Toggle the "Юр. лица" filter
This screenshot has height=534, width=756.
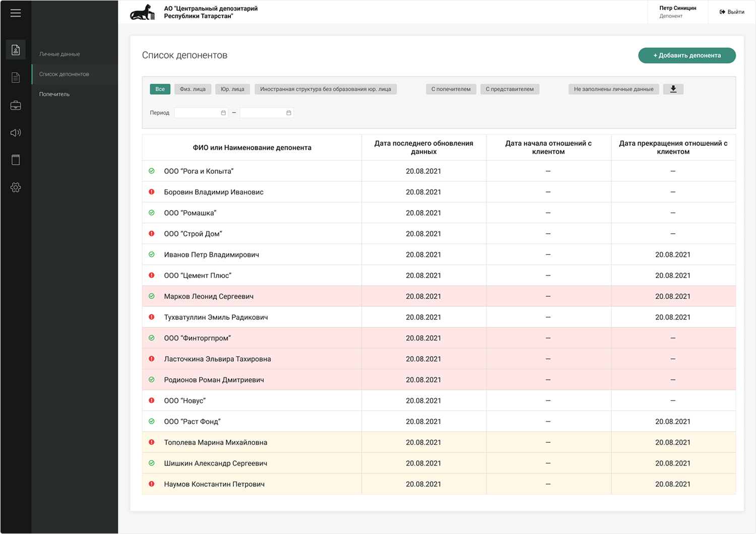pyautogui.click(x=232, y=89)
